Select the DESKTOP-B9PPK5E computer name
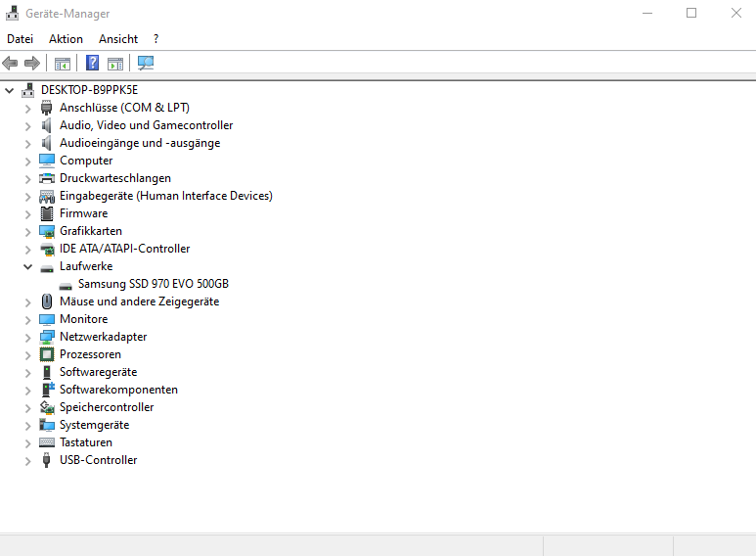 (x=90, y=90)
